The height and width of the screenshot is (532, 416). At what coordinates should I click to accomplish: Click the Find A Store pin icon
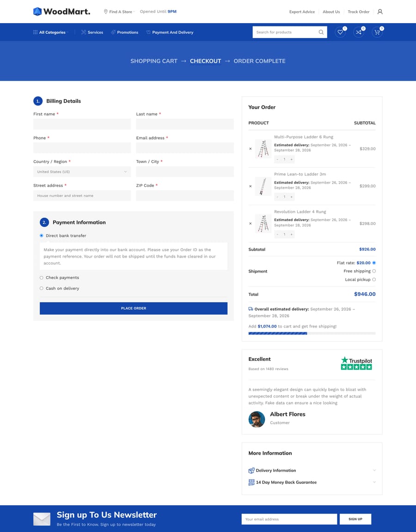[105, 12]
